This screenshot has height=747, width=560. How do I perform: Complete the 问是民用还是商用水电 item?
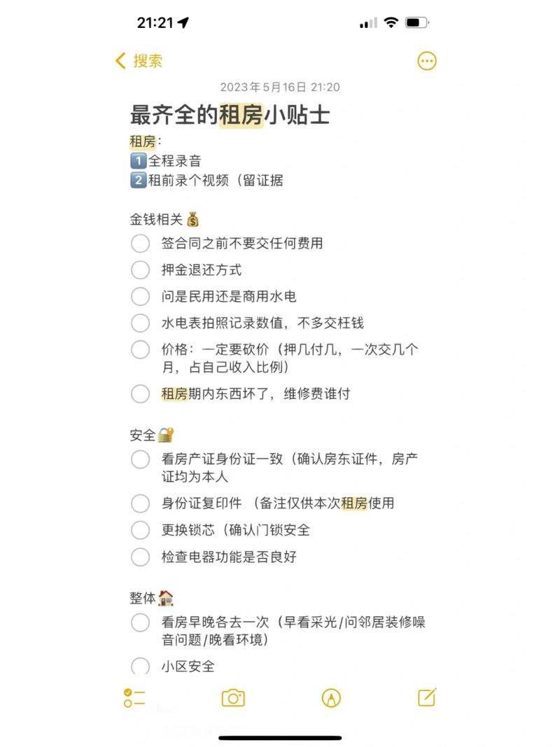pyautogui.click(x=141, y=297)
